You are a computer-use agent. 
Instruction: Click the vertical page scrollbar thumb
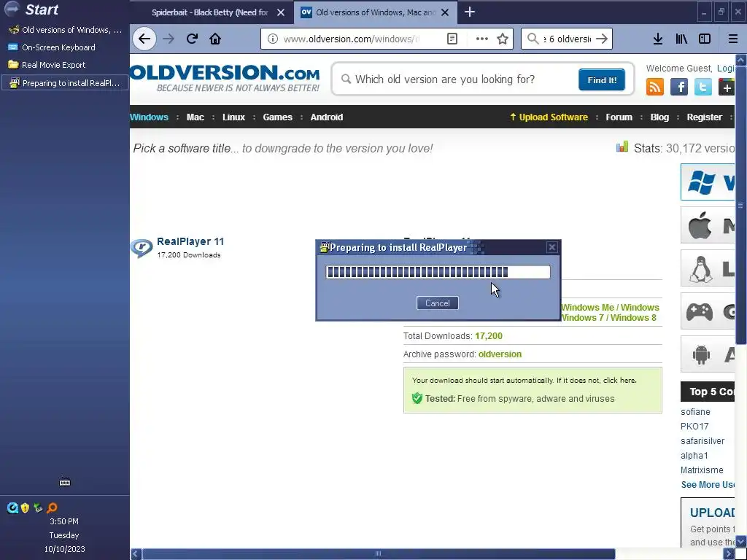pos(740,204)
